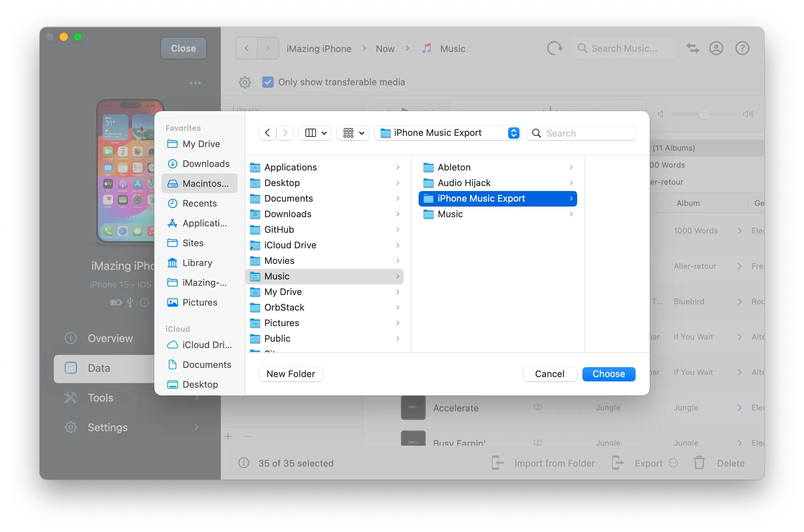
Task: Open the gear settings icon near transferable media
Action: coord(245,82)
